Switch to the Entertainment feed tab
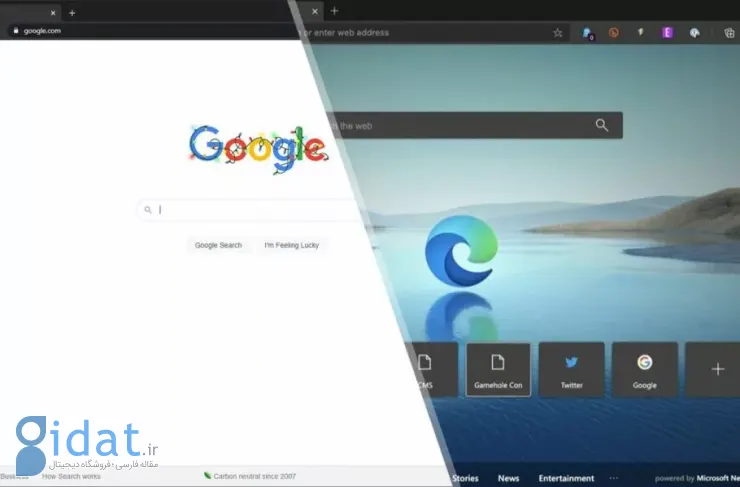This screenshot has width=740, height=487. (x=566, y=479)
